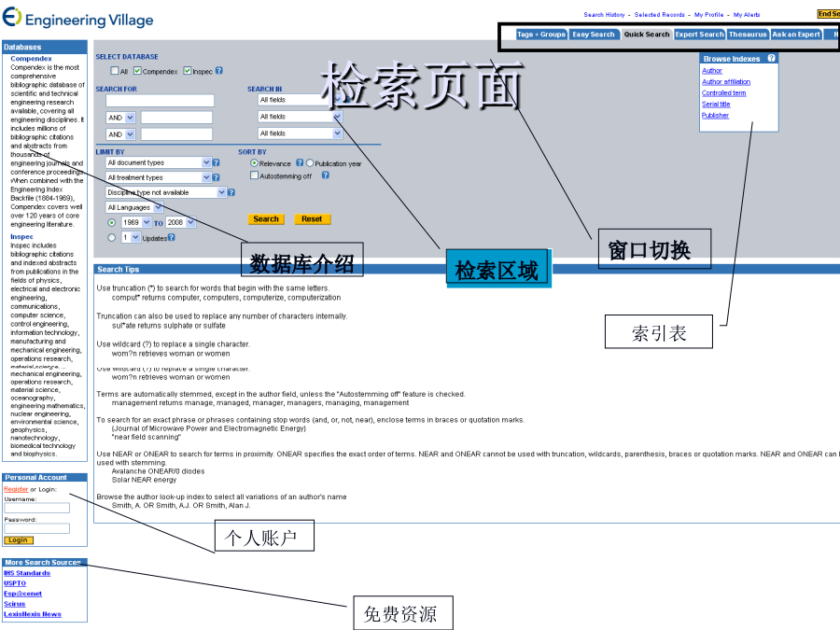Click the first Search For input field
The height and width of the screenshot is (630, 840).
click(160, 100)
